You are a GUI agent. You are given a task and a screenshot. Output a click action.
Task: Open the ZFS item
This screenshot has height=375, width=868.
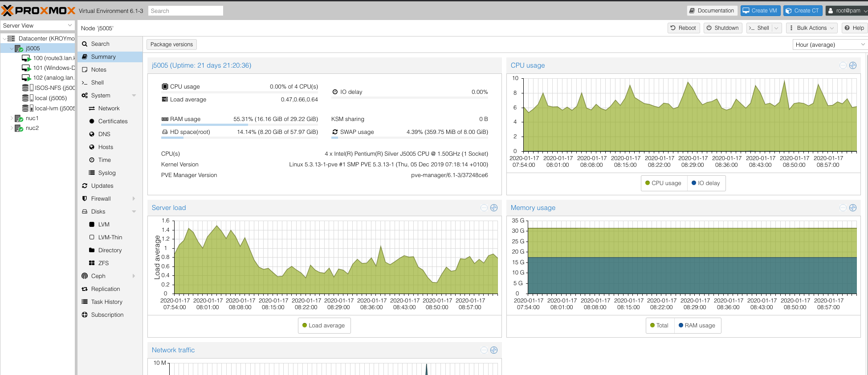pyautogui.click(x=110, y=263)
